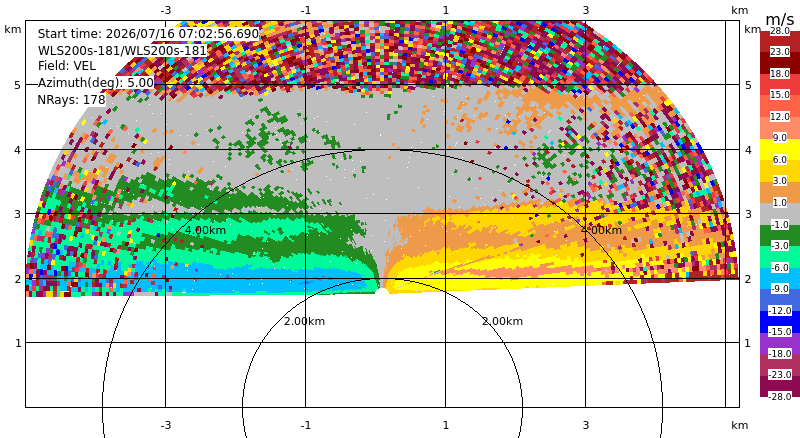This screenshot has height=438, width=800.
Task: Pick the gray -1.0 to 1.0 color band
Action: (780, 214)
